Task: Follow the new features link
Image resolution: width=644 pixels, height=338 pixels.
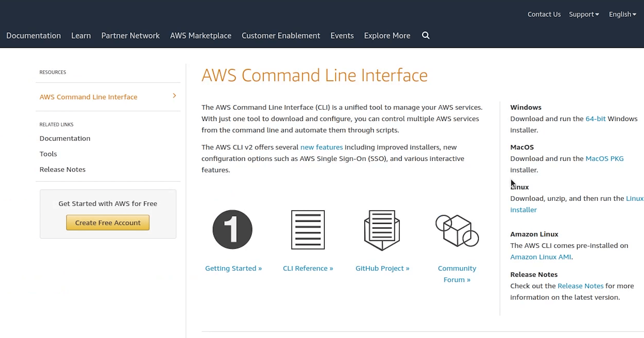Action: coord(321,147)
